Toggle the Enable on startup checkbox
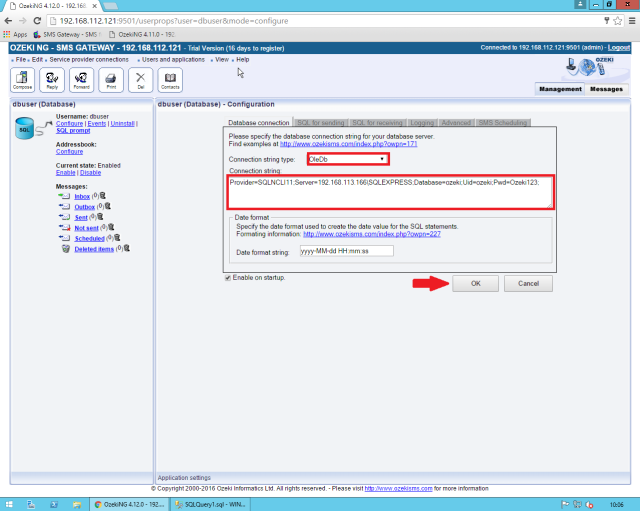 (x=228, y=278)
